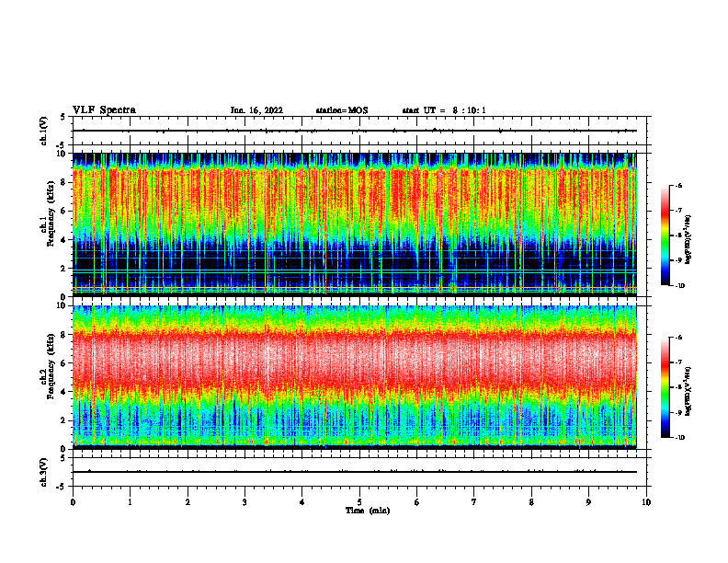
Task: Click the "4" tick on the time axis
Action: 302,502
